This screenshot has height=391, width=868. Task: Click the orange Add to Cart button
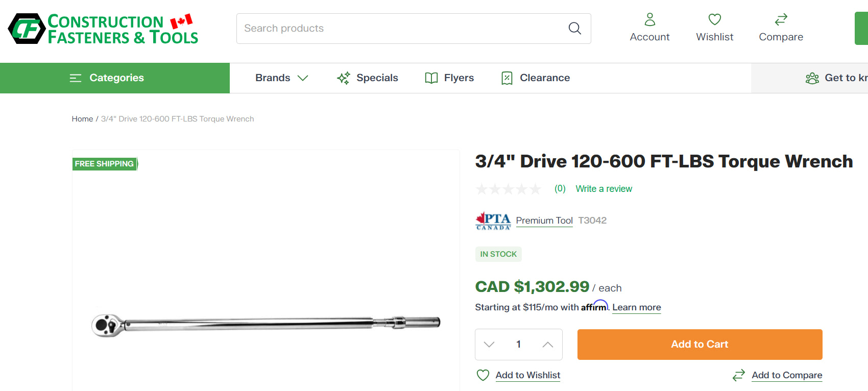coord(700,345)
